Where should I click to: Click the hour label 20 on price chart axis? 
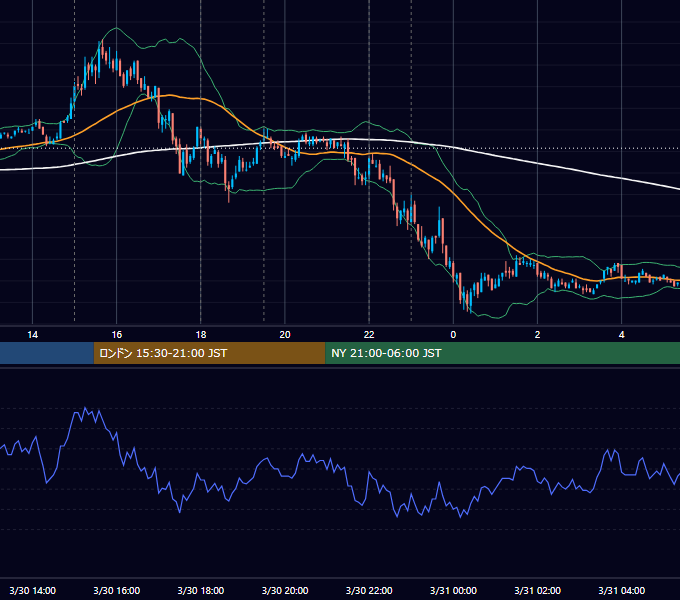pos(285,335)
